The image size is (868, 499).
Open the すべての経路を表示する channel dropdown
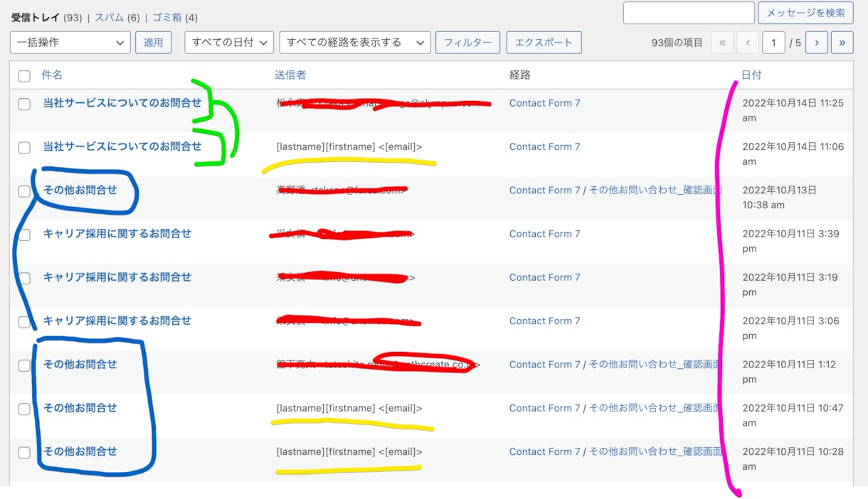click(355, 43)
